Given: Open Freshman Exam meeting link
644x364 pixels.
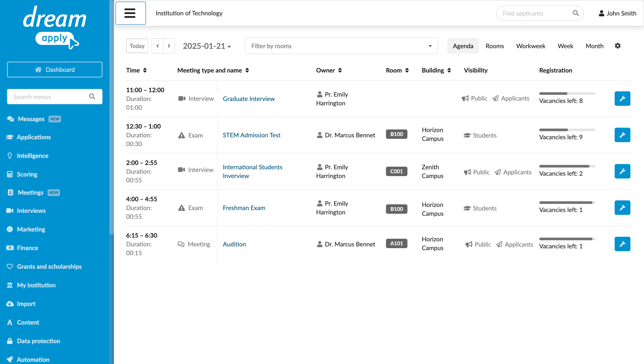Looking at the screenshot, I should (244, 208).
